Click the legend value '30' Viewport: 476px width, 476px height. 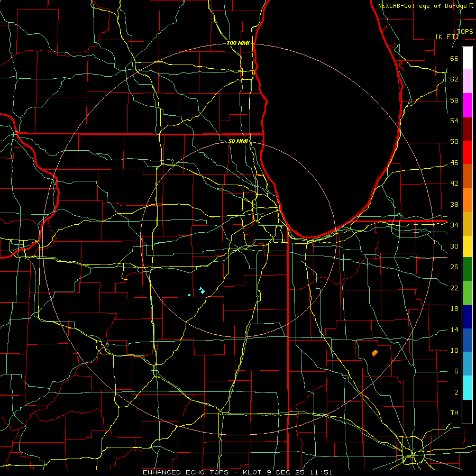[x=454, y=246]
